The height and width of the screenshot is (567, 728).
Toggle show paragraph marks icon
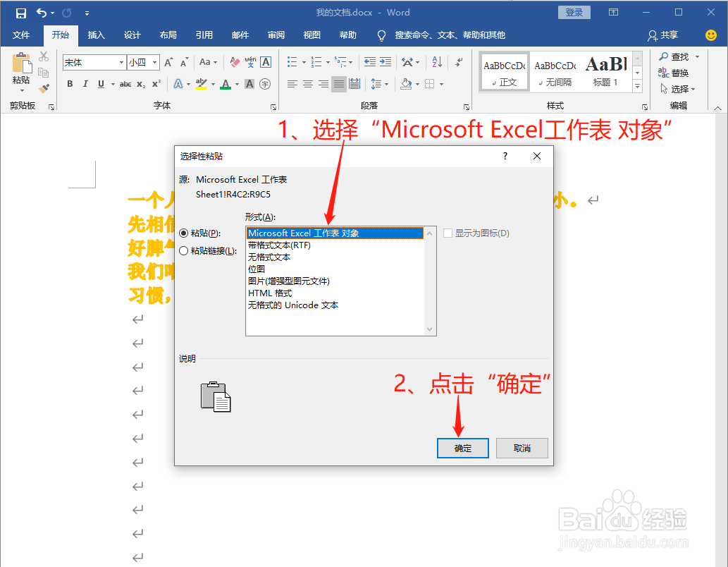[459, 62]
